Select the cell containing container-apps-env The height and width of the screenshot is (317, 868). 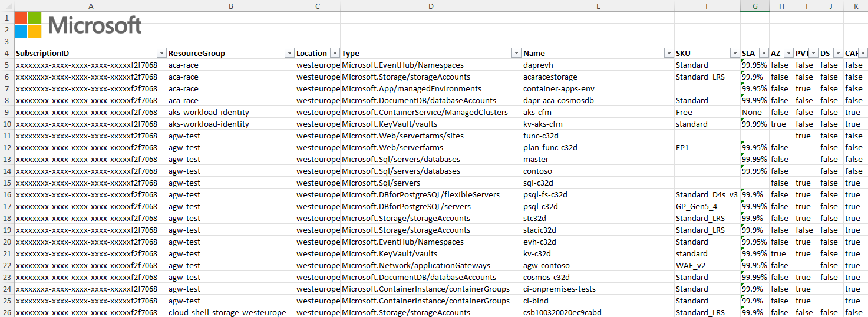pos(598,88)
